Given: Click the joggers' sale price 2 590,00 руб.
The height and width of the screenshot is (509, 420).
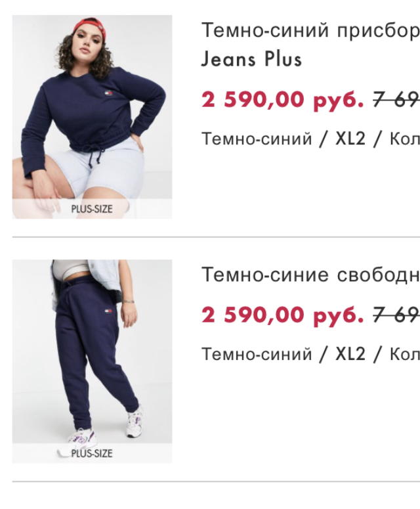Looking at the screenshot, I should pyautogui.click(x=282, y=315).
